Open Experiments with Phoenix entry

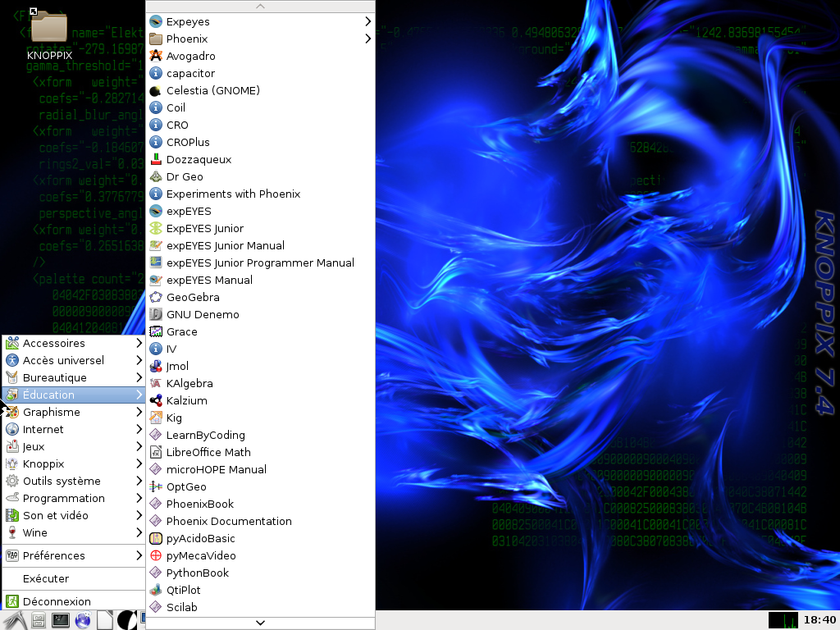pos(260,194)
